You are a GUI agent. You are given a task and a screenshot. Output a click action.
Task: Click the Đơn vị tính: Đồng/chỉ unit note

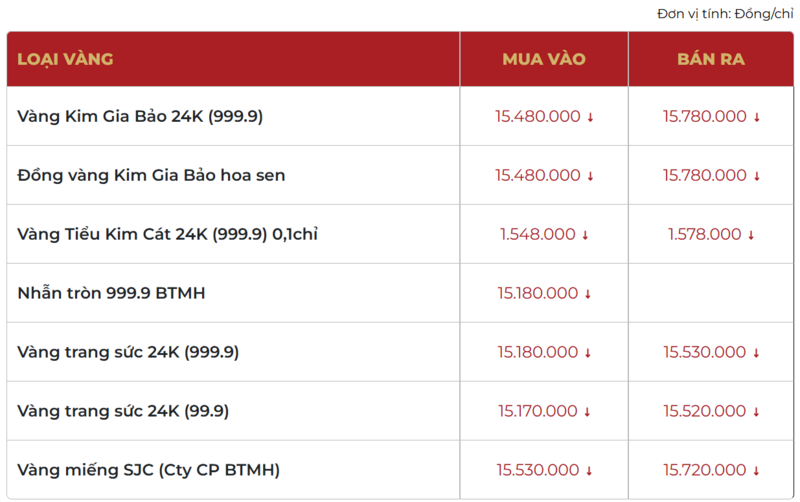pos(725,14)
